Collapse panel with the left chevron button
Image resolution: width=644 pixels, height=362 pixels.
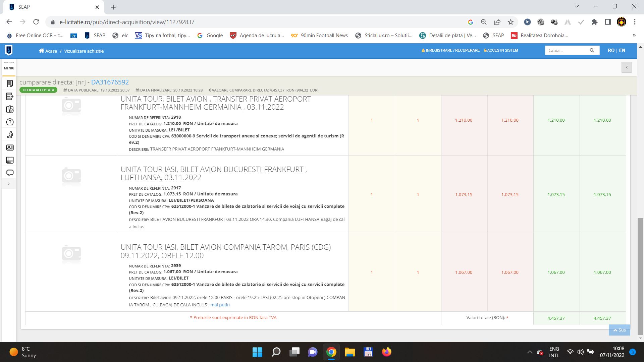627,67
